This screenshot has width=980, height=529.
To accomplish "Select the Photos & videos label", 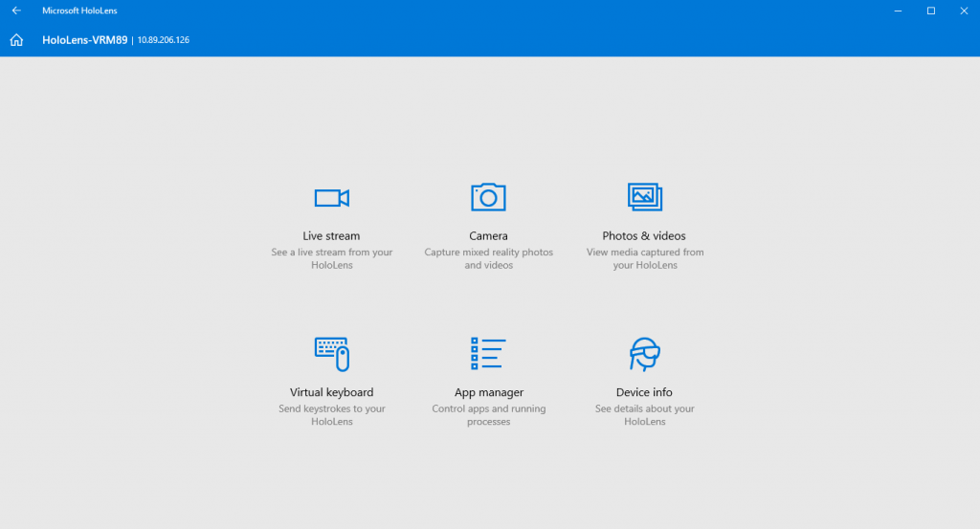I will click(x=644, y=236).
